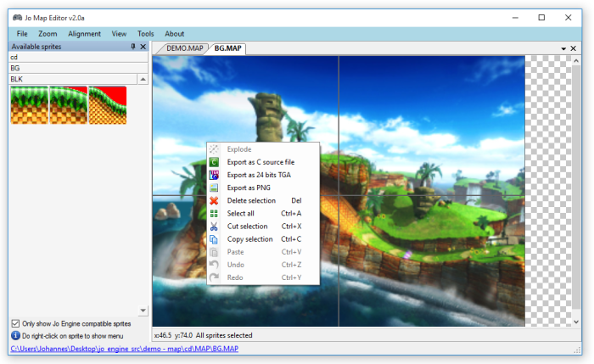Collapse the BLK sprite group arrow
Viewport: 594px width, 364px height.
(143, 79)
